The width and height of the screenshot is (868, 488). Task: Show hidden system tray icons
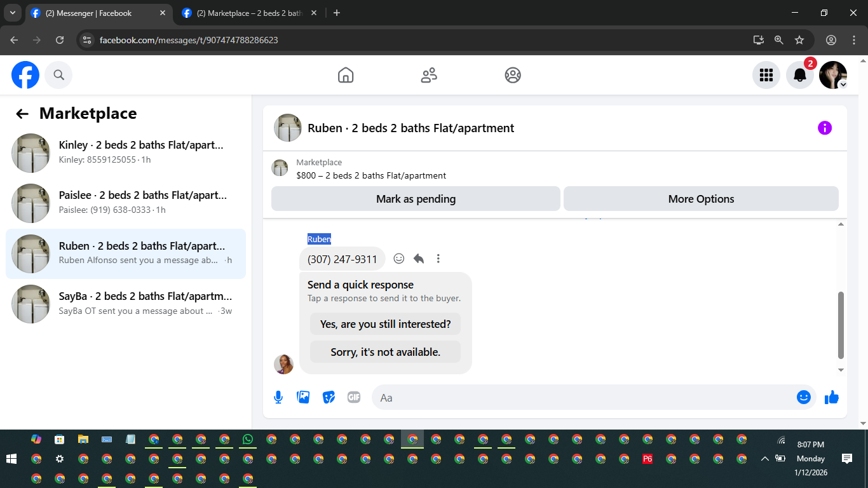pyautogui.click(x=765, y=459)
